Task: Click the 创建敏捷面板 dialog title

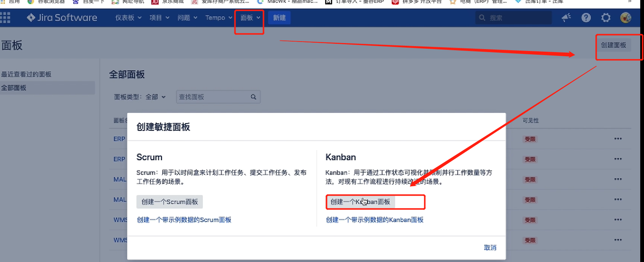Action: (163, 127)
